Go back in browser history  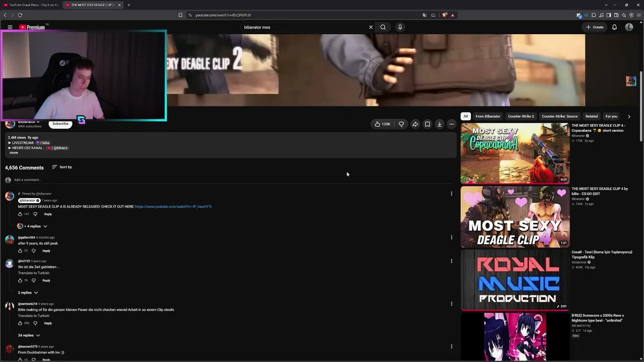pos(6,15)
